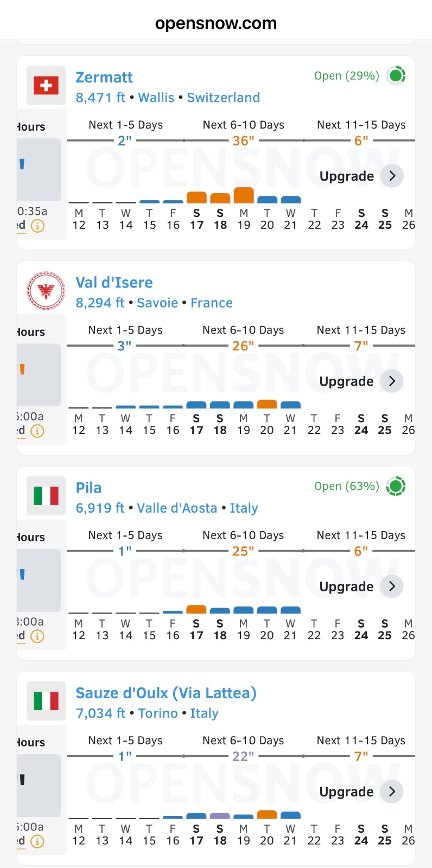Expand Zermatt forecast with the chevron arrow
The image size is (432, 868).
392,176
